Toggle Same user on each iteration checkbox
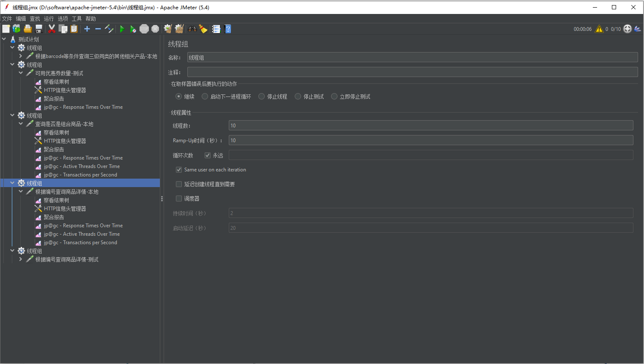Image resolution: width=644 pixels, height=364 pixels. [179, 170]
